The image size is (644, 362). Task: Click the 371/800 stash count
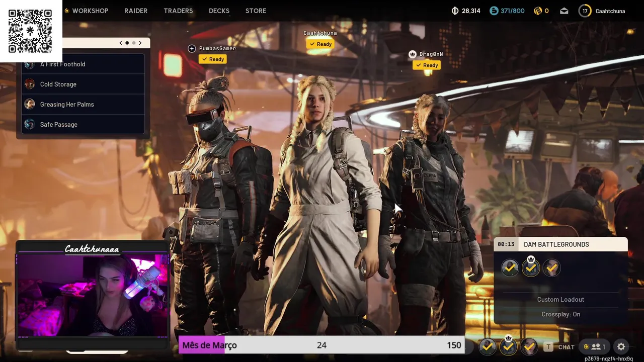[x=513, y=11]
